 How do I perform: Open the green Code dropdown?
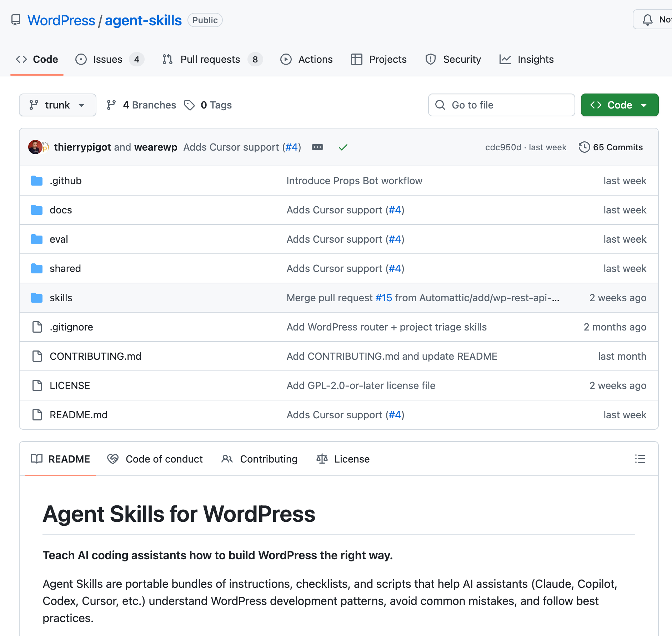click(620, 105)
